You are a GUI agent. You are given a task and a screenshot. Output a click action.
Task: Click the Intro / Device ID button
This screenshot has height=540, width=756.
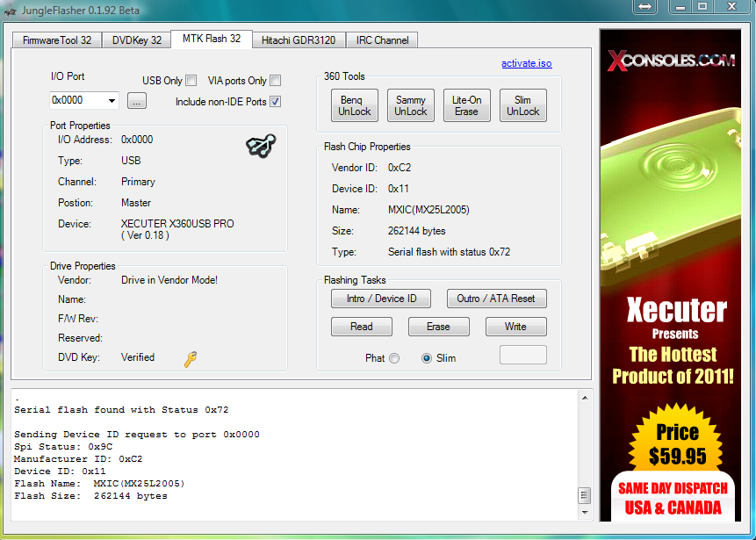(381, 299)
